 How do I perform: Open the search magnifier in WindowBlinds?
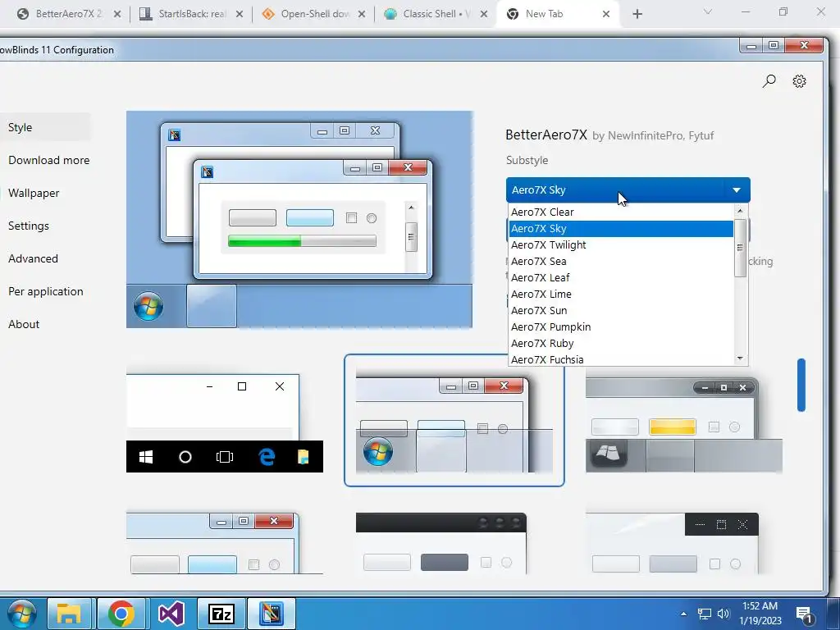(x=769, y=81)
